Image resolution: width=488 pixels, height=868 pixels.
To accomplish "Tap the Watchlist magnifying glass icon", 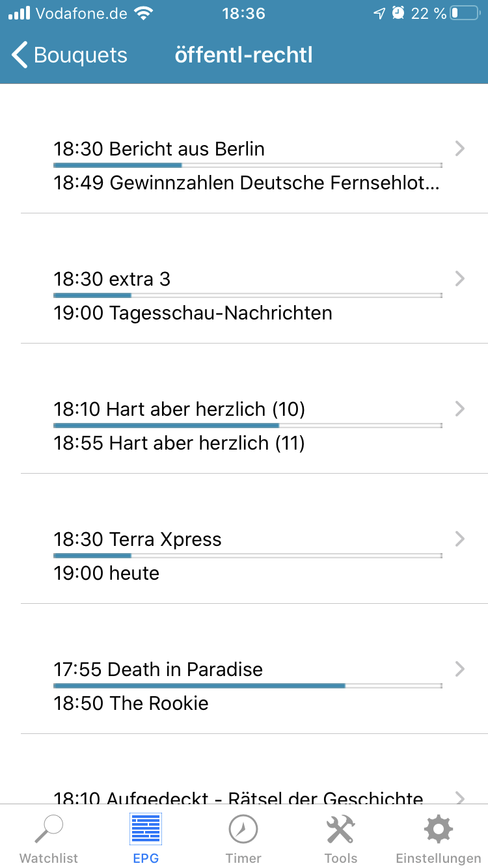I will coord(49,829).
